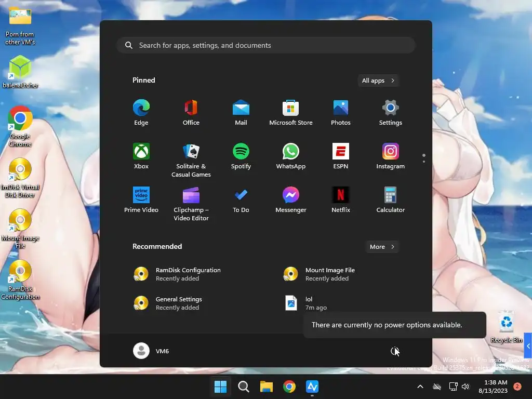Open the Instagram pinned app
This screenshot has width=532, height=399.
pyautogui.click(x=391, y=156)
